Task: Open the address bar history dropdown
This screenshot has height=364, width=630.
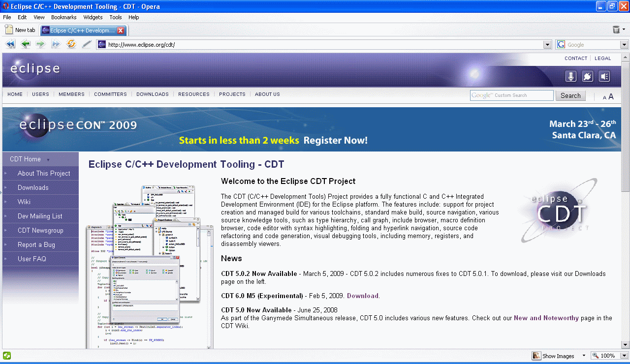Action: pyautogui.click(x=547, y=45)
